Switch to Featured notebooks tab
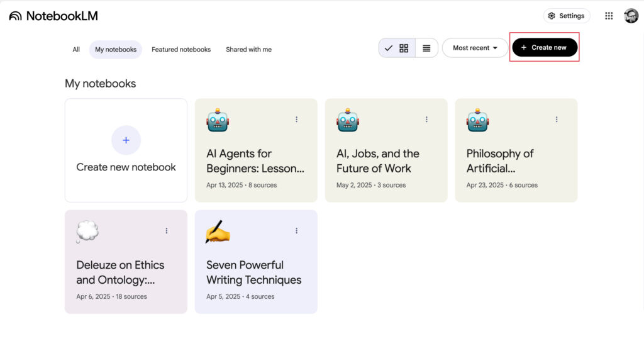 pos(181,50)
